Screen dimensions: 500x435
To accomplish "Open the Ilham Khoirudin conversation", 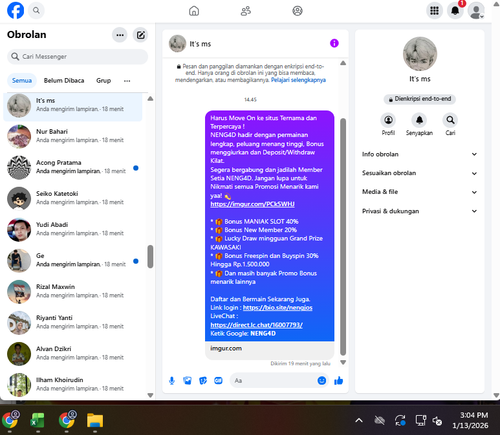I will 73,384.
